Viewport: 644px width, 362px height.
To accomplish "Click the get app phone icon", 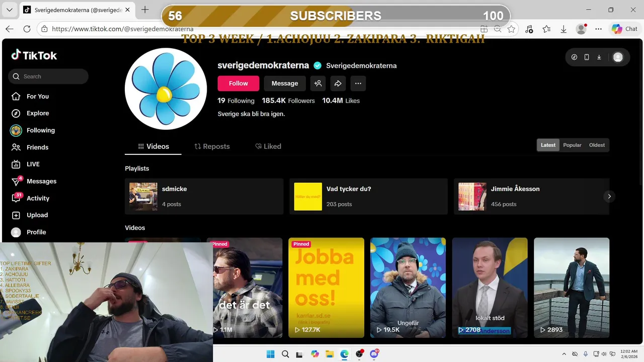I will click(587, 57).
